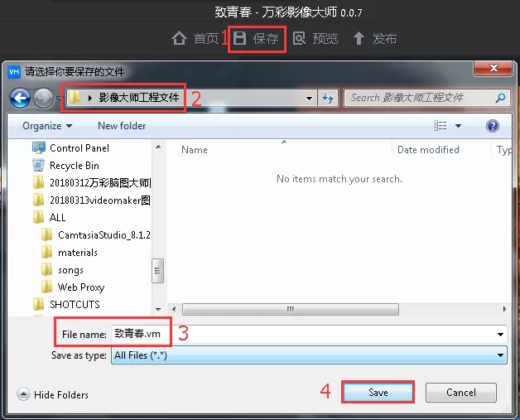Open 预览 preview from the top toolbar
Image resolution: width=520 pixels, height=420 pixels.
(x=315, y=38)
